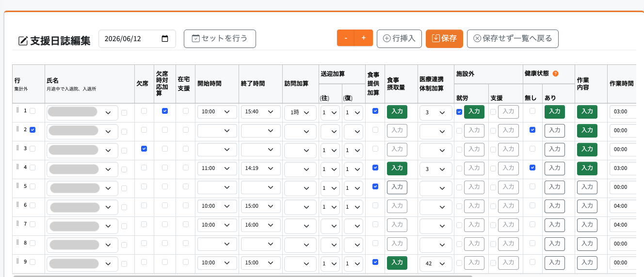
Task: Open 開始時間 dropdown showing 10:00 in row 1
Action: (x=217, y=112)
